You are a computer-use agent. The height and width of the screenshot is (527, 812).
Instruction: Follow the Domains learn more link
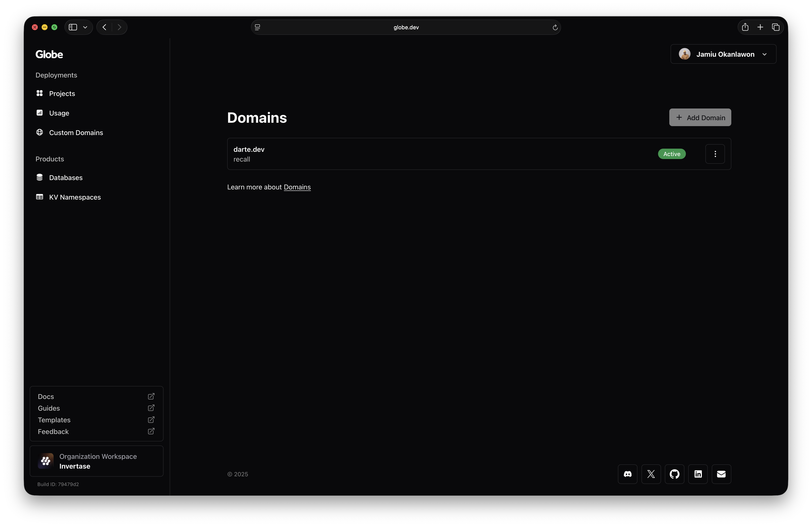tap(297, 187)
